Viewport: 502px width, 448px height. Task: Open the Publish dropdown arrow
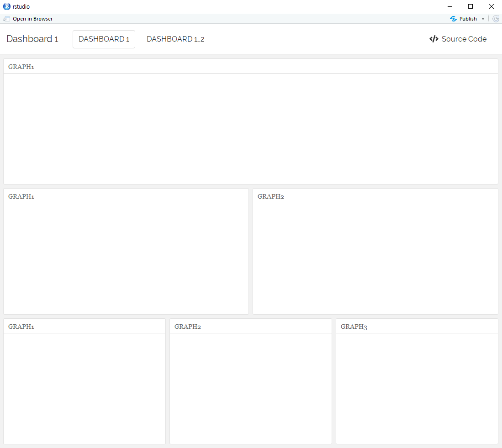[x=482, y=19]
